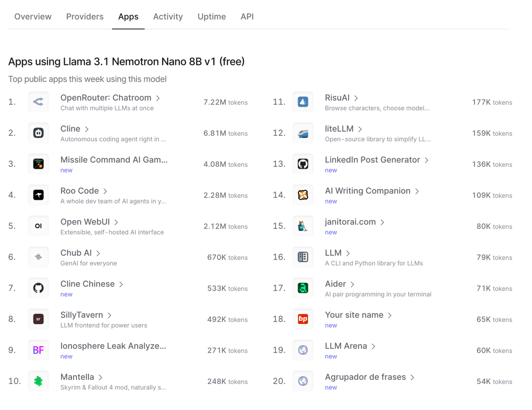Open the chevron next to Aider
This screenshot has width=532, height=410.
(x=352, y=284)
